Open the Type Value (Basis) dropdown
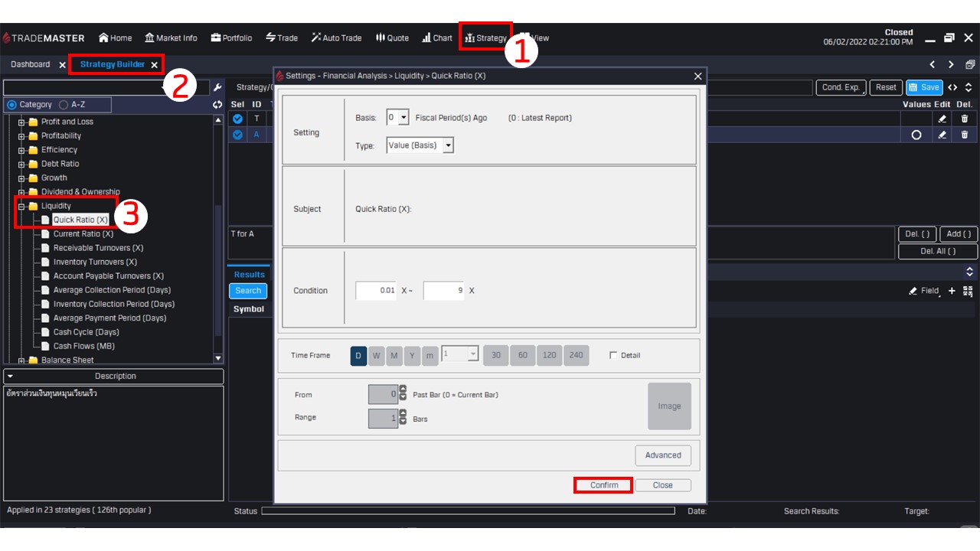 point(420,145)
